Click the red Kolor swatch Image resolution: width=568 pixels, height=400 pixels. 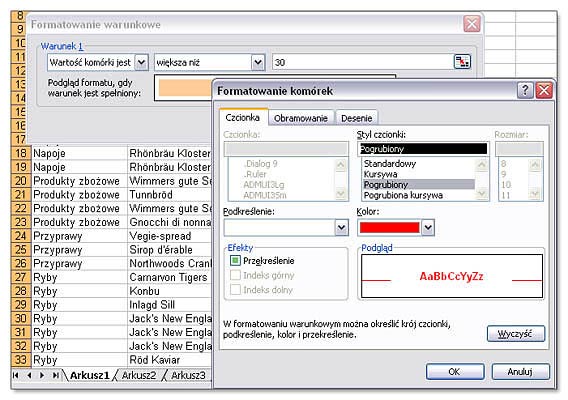pyautogui.click(x=389, y=228)
